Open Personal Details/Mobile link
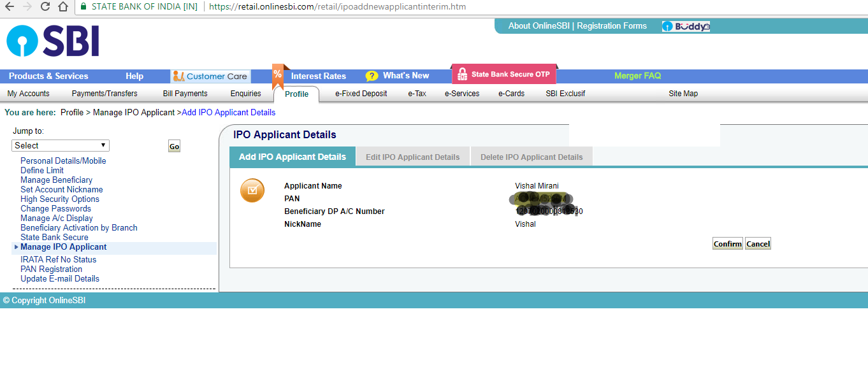The height and width of the screenshot is (386, 868). click(x=63, y=161)
